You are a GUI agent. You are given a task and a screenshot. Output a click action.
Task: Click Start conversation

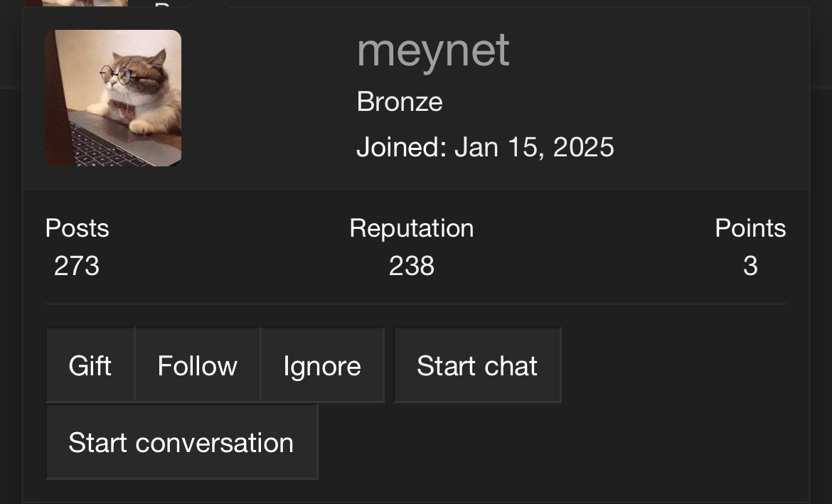(181, 442)
